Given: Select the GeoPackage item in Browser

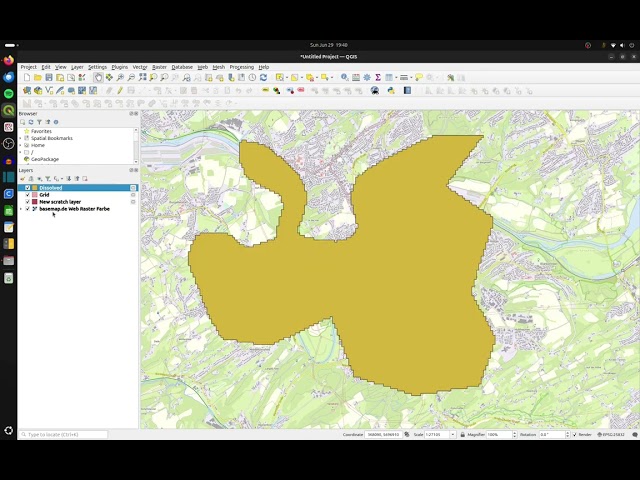Looking at the screenshot, I should coord(45,159).
